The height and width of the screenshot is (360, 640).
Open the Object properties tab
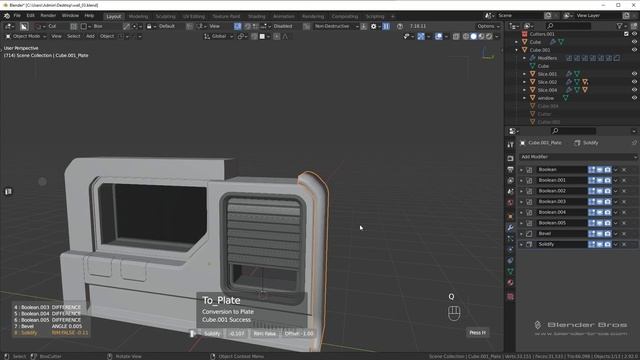point(510,216)
